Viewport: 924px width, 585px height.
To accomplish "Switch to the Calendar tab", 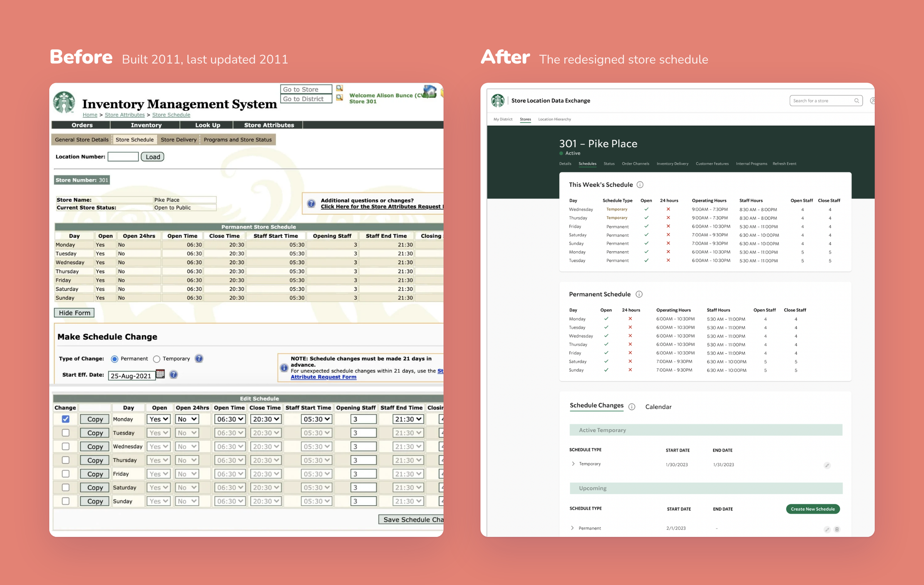I will [x=658, y=407].
